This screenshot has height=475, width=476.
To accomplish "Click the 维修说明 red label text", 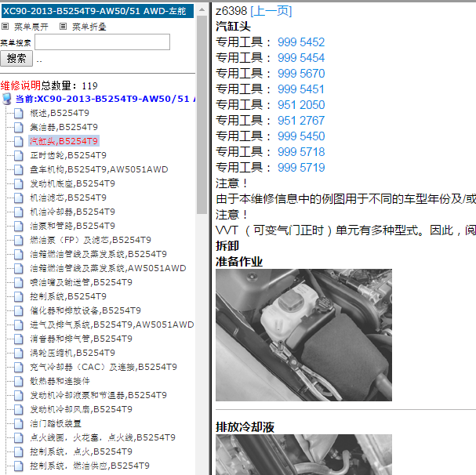I will 20,85.
